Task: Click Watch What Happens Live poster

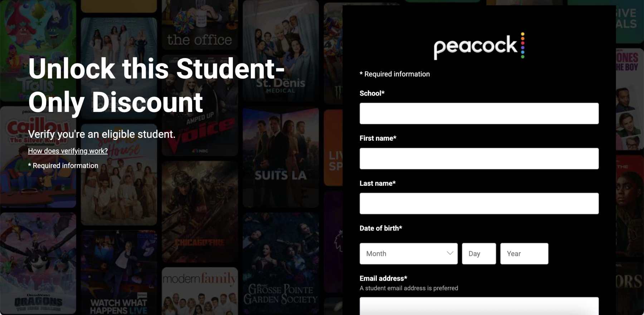Action: click(x=119, y=273)
